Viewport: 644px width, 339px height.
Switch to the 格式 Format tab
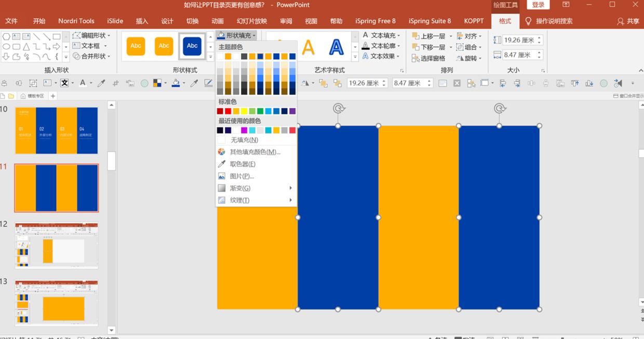(505, 21)
